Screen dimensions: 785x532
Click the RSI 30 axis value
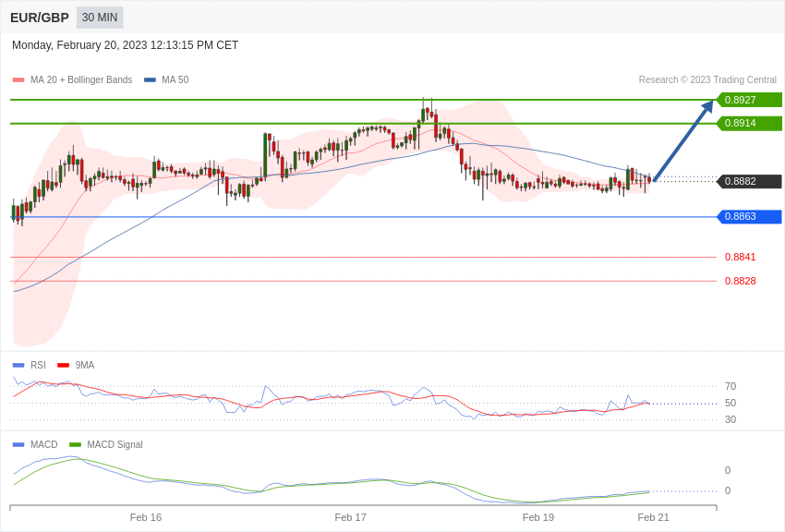[731, 419]
